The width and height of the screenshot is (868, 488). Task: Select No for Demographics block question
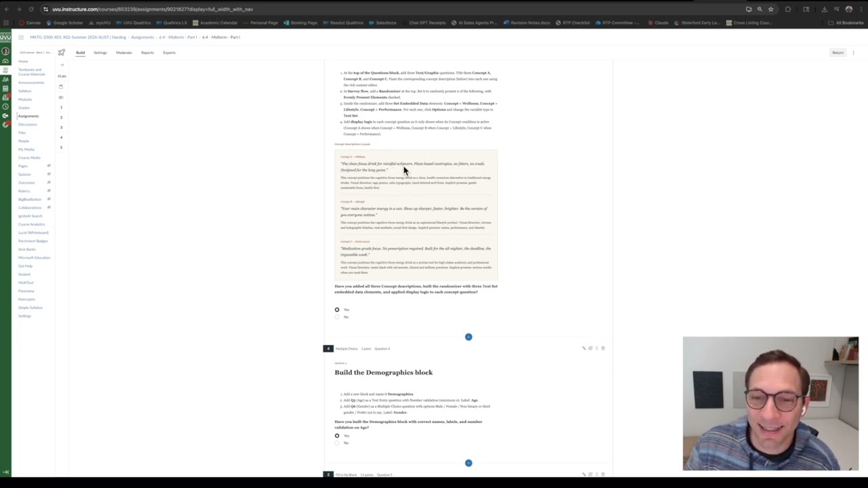click(x=337, y=443)
